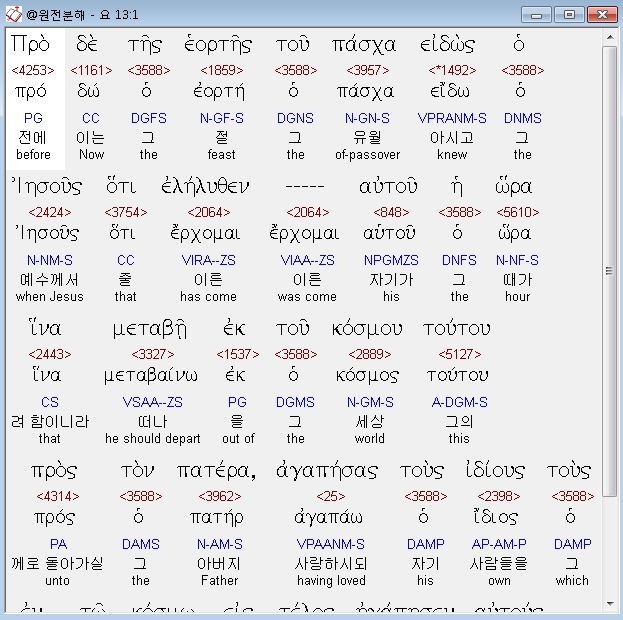This screenshot has height=620, width=623.
Task: Click parsing code N-NM-S
Action: pos(50,260)
